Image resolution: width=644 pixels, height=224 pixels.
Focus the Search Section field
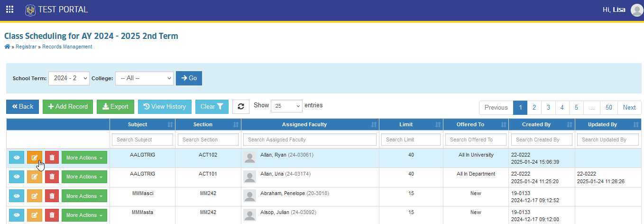(208, 140)
